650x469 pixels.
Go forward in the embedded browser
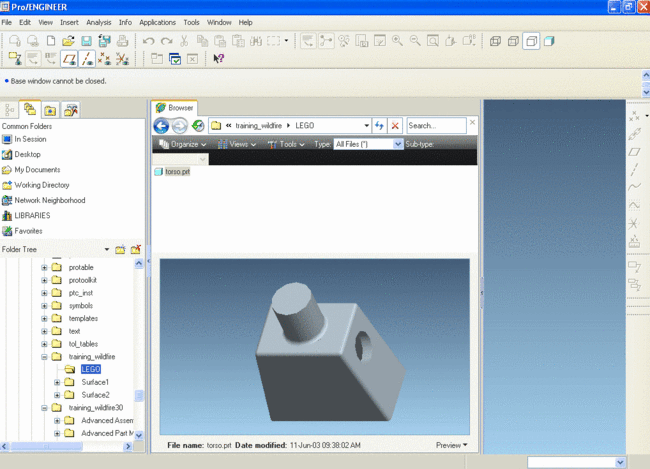[x=179, y=126]
